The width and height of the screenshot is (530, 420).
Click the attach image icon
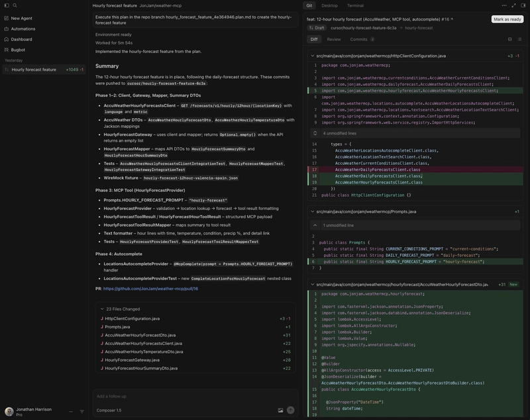pyautogui.click(x=280, y=410)
